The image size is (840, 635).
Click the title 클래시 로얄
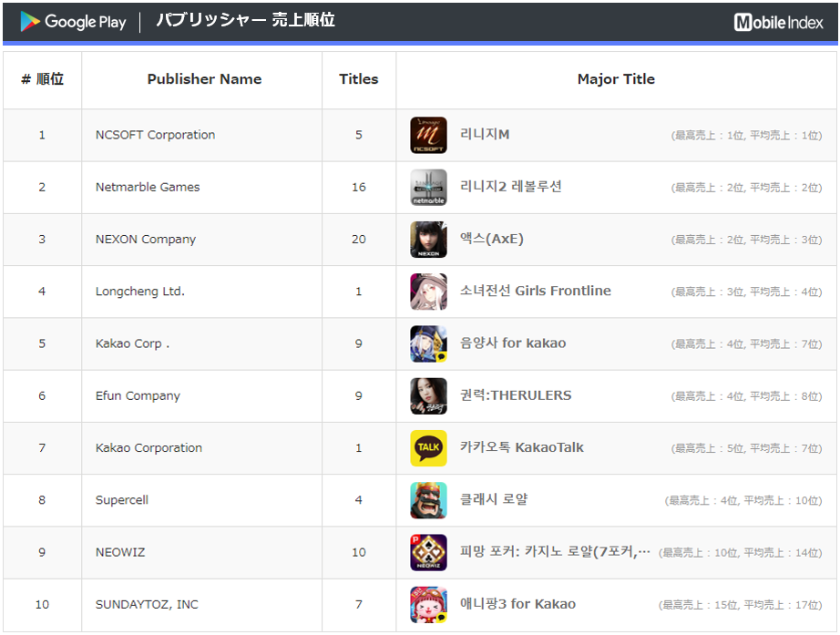click(494, 499)
